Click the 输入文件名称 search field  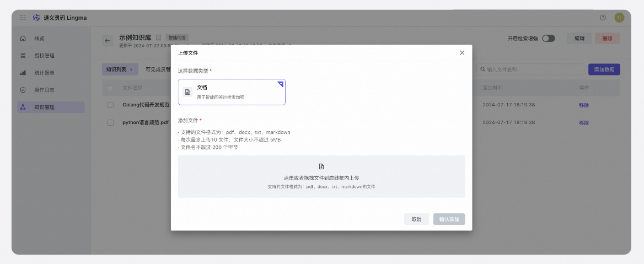530,69
